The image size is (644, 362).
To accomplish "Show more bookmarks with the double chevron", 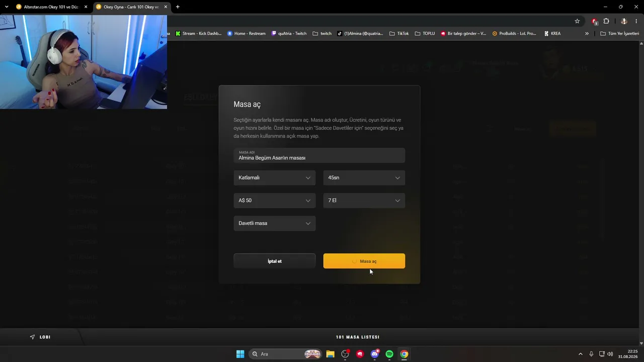I will point(587,34).
